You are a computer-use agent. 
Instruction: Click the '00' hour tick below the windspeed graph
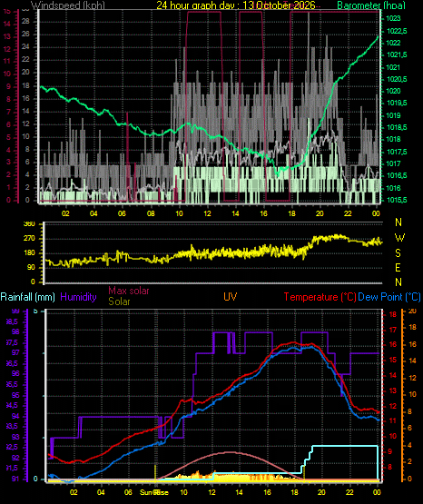376,213
